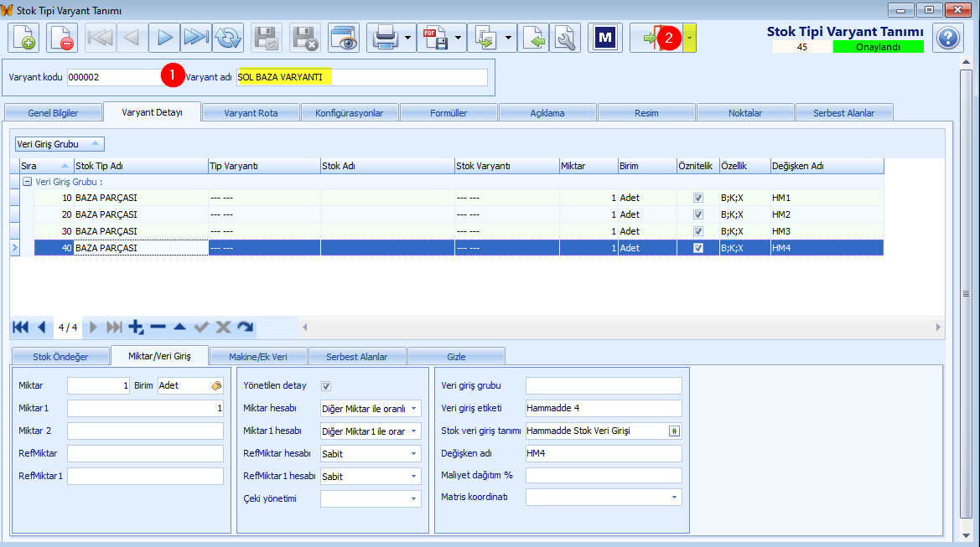Click the window's vertical scrollbar thumb
This screenshot has width=980, height=547.
coord(967,293)
